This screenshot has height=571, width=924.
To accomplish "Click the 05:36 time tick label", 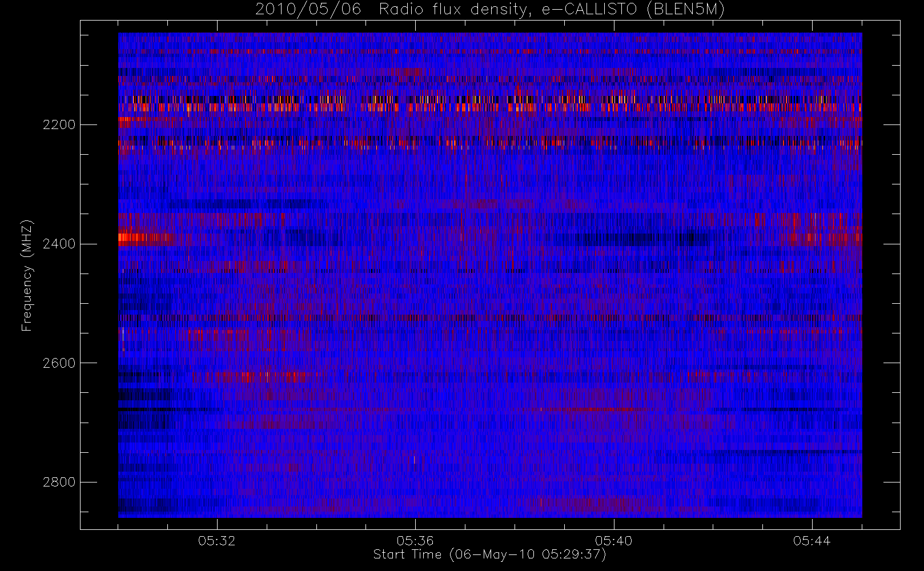I will pos(415,541).
